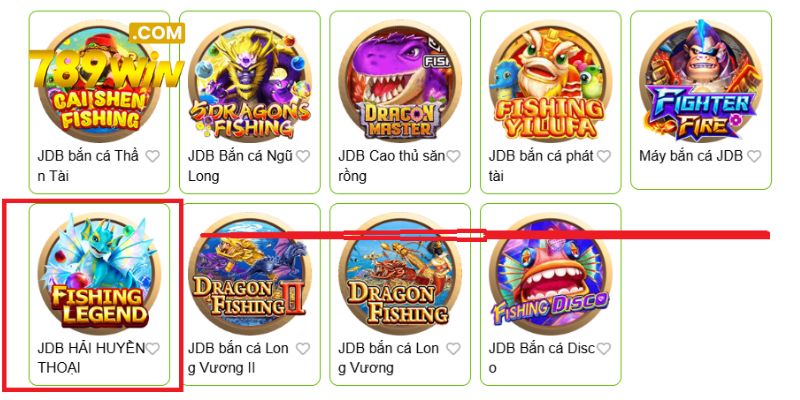Open the Dragon Fishing game thumbnail

(x=400, y=273)
